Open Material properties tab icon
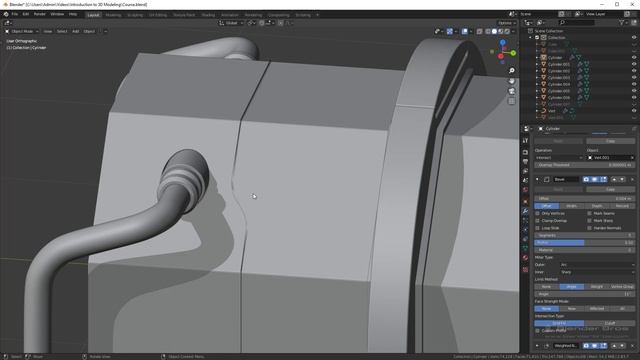The width and height of the screenshot is (640, 360). (525, 258)
